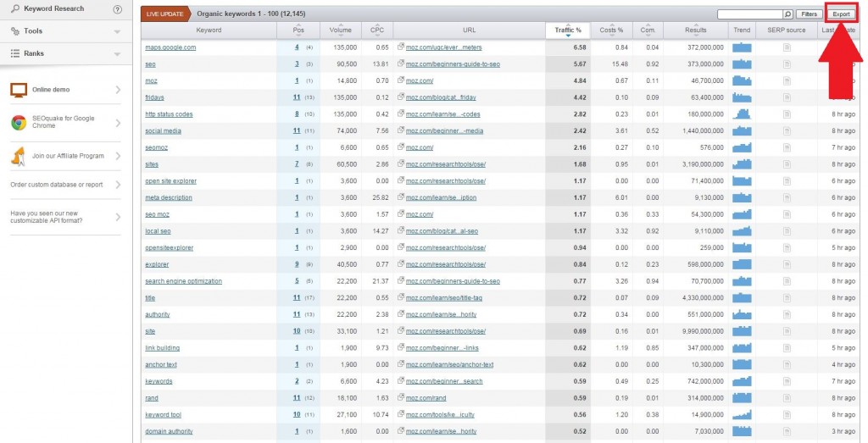Open the domain authority keyword link
Viewport: 868px width, 443px height.
(169, 431)
